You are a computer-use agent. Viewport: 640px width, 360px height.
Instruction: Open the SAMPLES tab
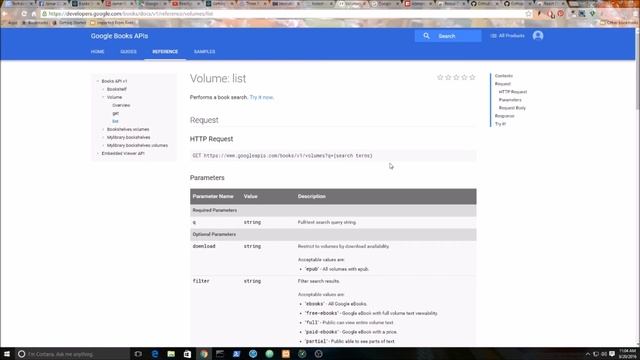(x=204, y=52)
